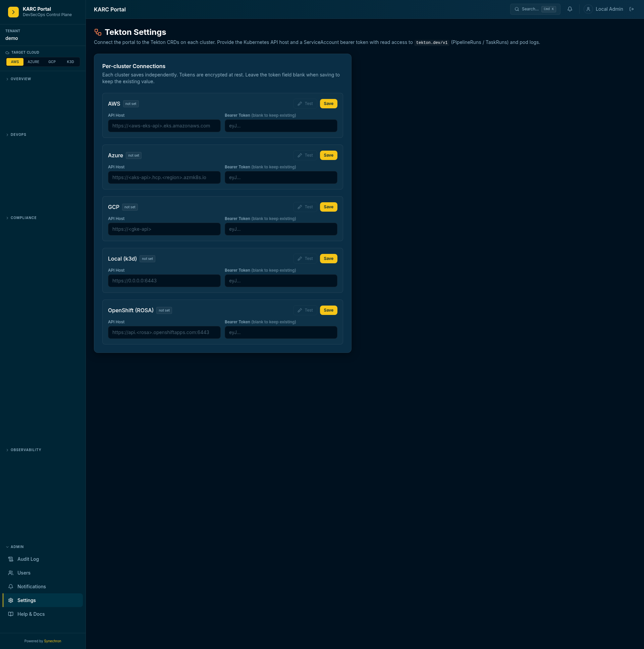Test the AWS cluster connection
The image size is (644, 649).
tap(305, 104)
